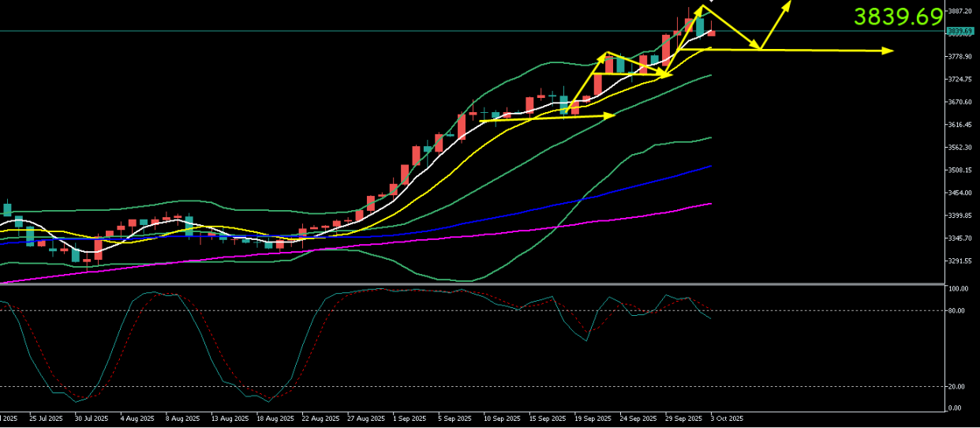The image size is (980, 428).
Task: Click the 3887.20 price axis label
Action: click(959, 11)
